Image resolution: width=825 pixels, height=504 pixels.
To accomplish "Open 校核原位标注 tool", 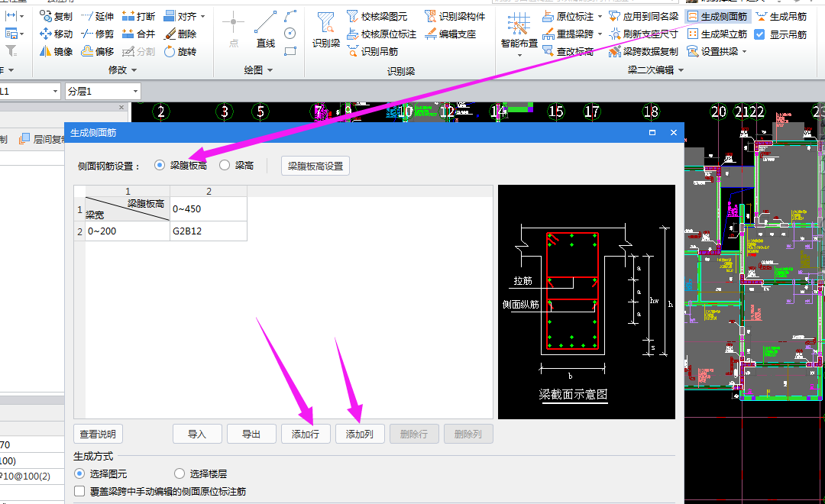I will point(381,34).
